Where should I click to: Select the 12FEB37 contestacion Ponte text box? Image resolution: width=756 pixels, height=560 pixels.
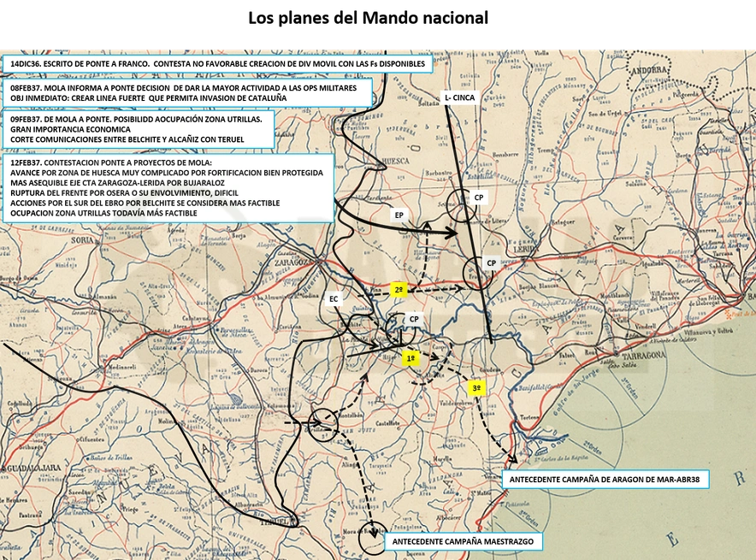168,188
